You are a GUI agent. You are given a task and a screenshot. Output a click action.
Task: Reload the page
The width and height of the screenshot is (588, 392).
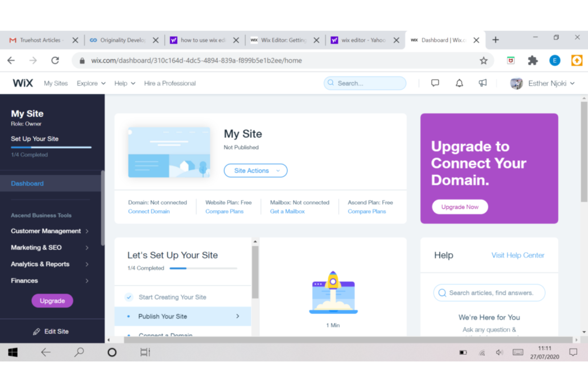[55, 60]
